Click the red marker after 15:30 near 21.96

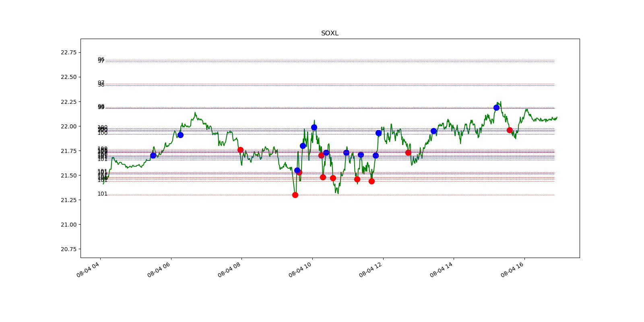pyautogui.click(x=510, y=130)
